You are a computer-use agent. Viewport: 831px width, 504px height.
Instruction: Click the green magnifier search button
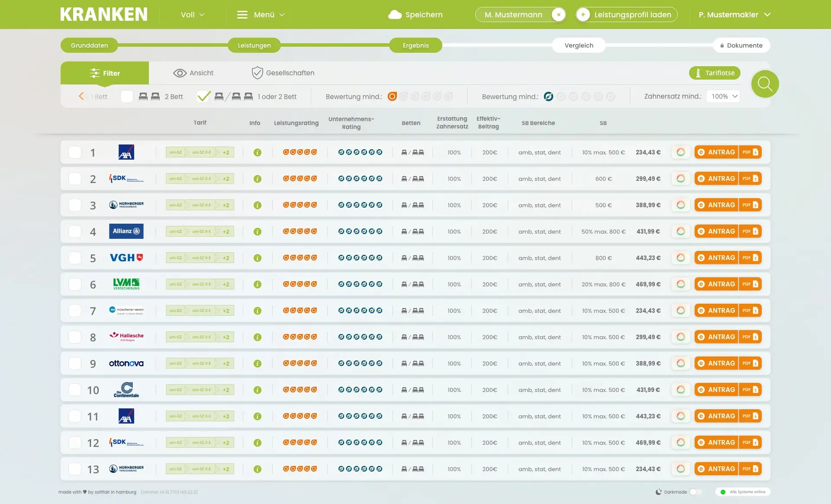click(x=765, y=84)
